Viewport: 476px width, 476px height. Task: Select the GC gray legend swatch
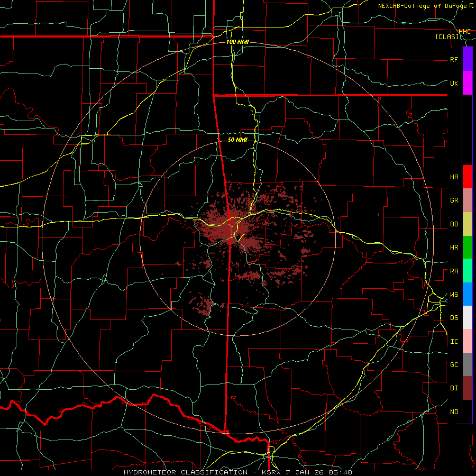point(467,364)
